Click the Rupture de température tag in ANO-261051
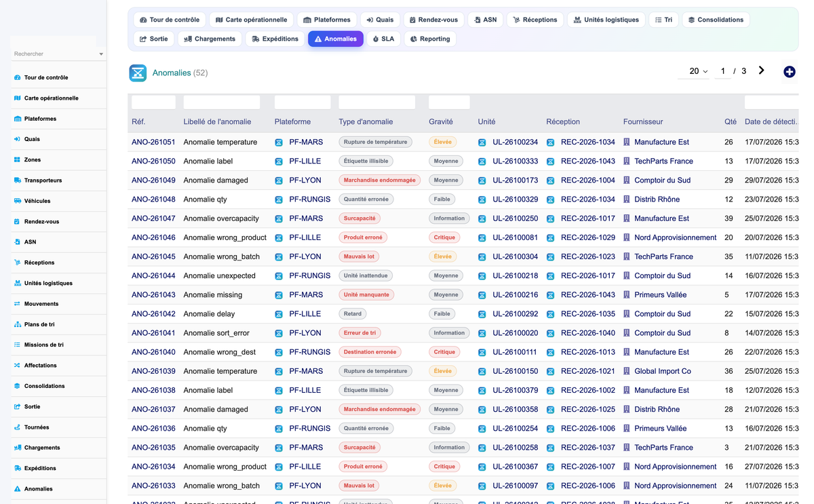Viewport: 814px width, 504px height. click(x=376, y=142)
